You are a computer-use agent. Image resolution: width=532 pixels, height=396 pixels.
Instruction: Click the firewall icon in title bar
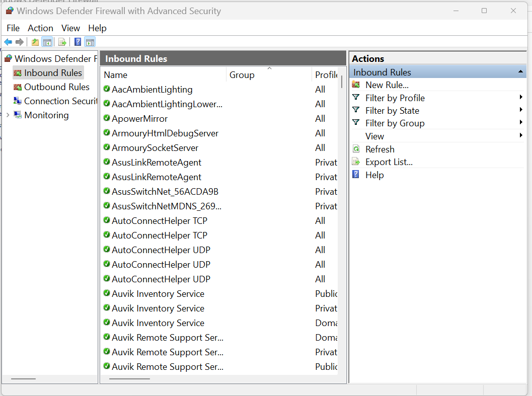tap(10, 11)
